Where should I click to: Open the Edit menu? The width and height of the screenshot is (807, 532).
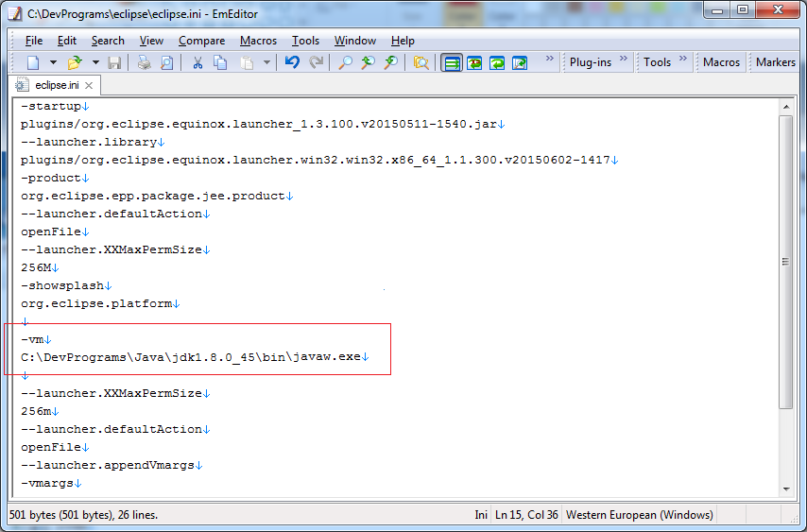67,41
